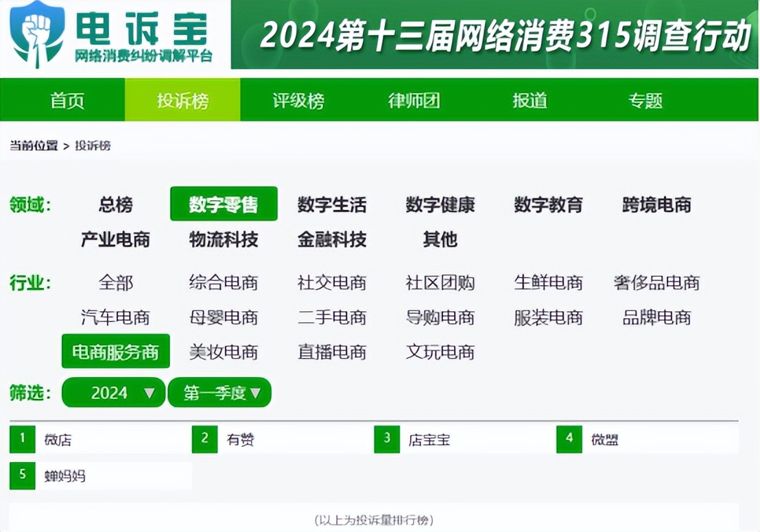Click the 行业 filter label
Screen dimensions: 760x532
coord(31,282)
